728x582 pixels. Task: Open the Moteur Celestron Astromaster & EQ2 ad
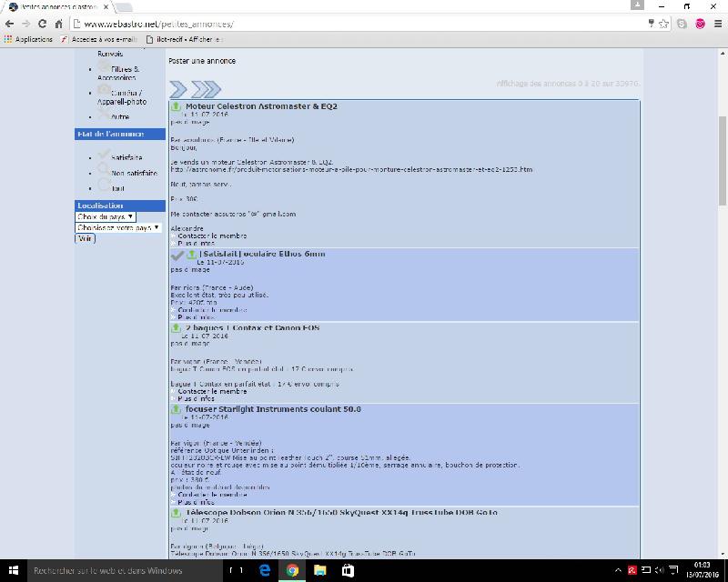(x=261, y=106)
